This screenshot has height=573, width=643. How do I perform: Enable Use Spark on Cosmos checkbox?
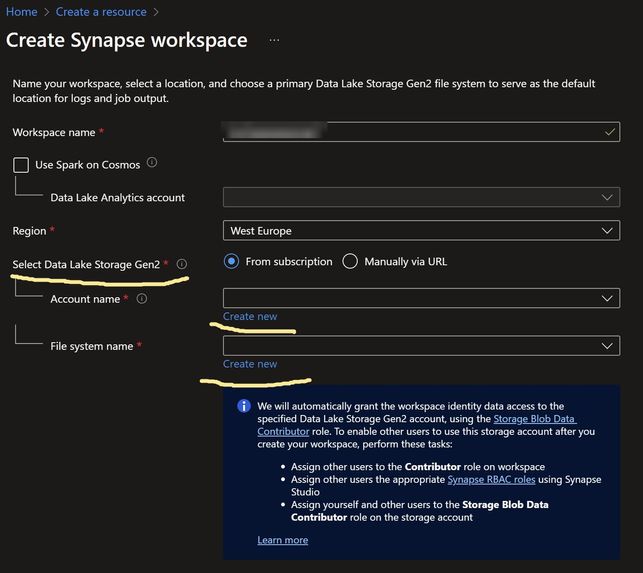click(x=21, y=165)
